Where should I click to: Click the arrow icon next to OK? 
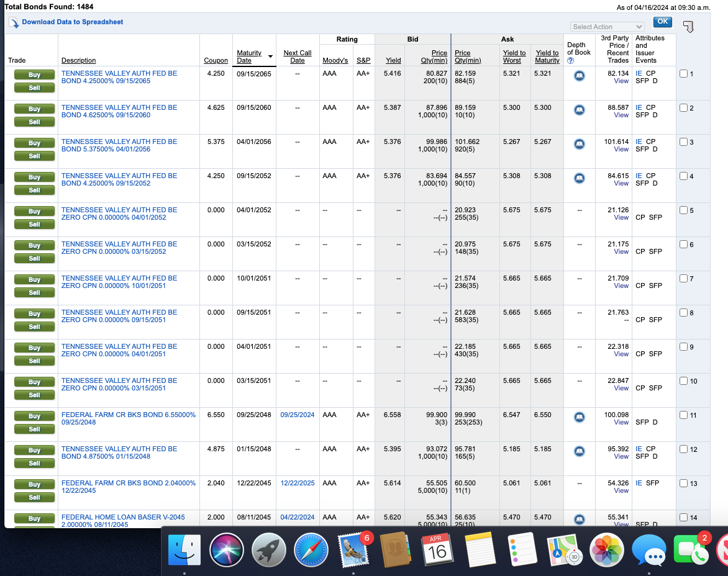pos(688,27)
